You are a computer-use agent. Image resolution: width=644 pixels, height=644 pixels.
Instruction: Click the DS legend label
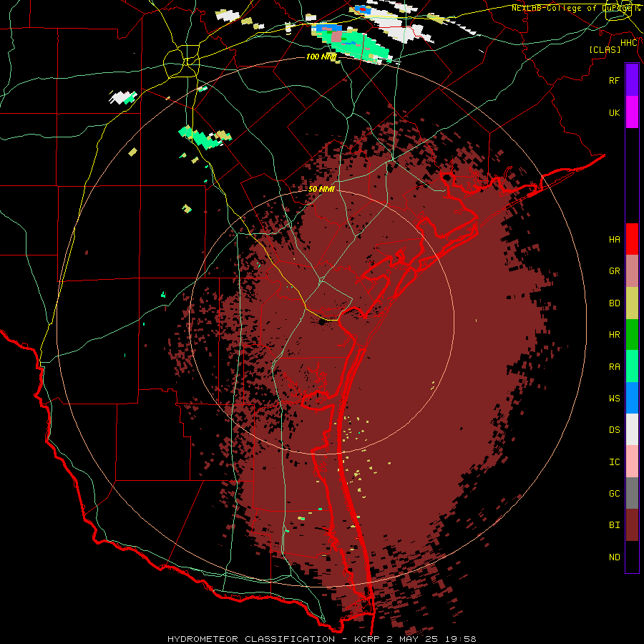[615, 429]
